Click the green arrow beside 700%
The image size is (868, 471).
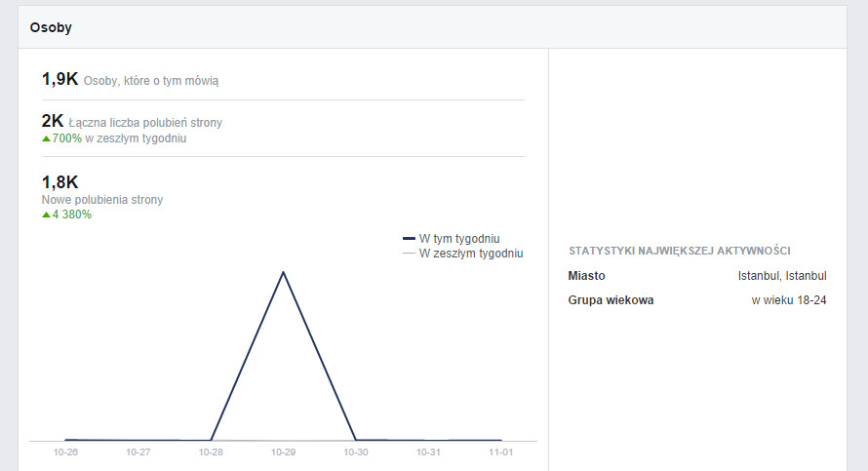click(x=46, y=138)
